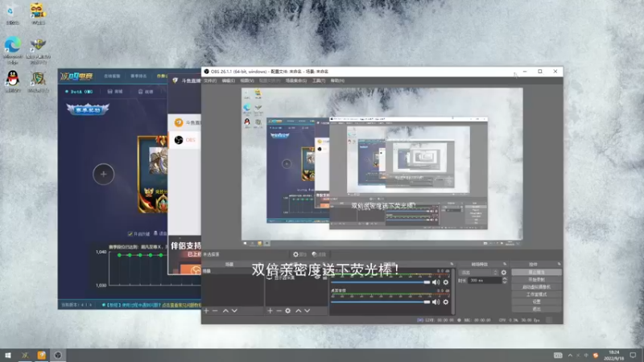Open the File menu in OBS
644x362 pixels.
point(210,81)
